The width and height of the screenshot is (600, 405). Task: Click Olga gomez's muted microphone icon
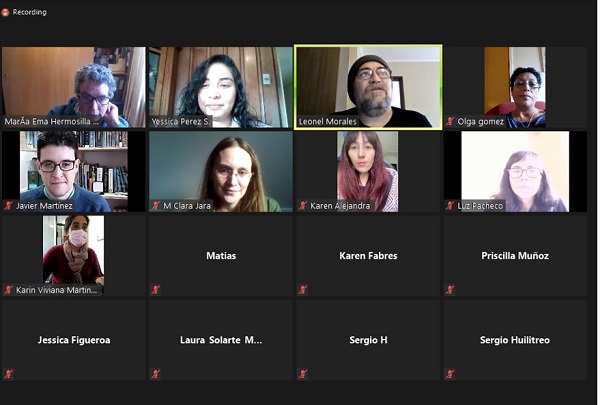[x=450, y=121]
